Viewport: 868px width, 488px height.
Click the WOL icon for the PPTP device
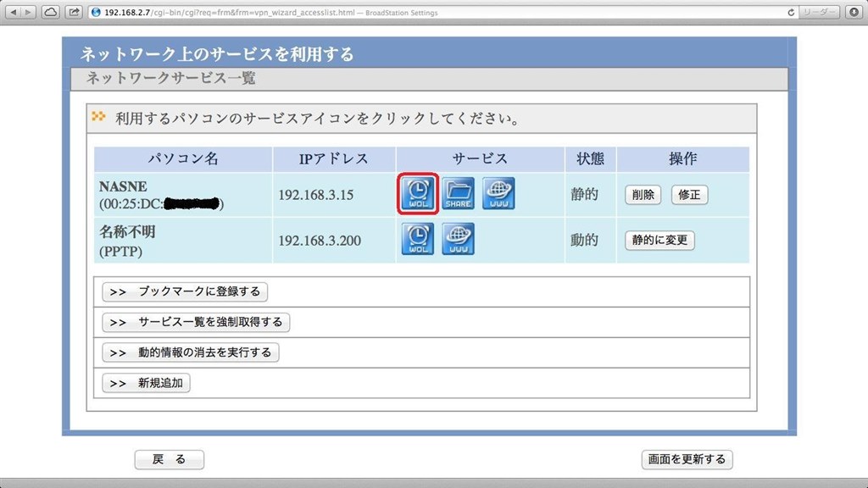click(x=418, y=239)
